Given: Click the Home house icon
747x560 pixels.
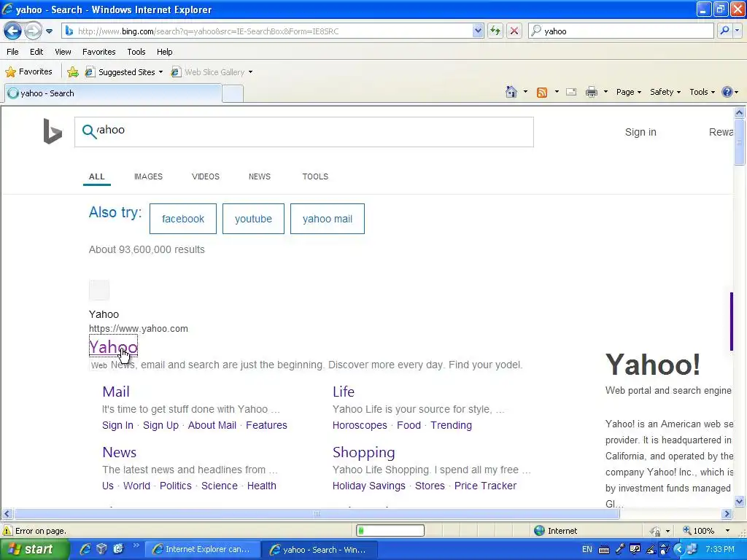Looking at the screenshot, I should point(511,92).
